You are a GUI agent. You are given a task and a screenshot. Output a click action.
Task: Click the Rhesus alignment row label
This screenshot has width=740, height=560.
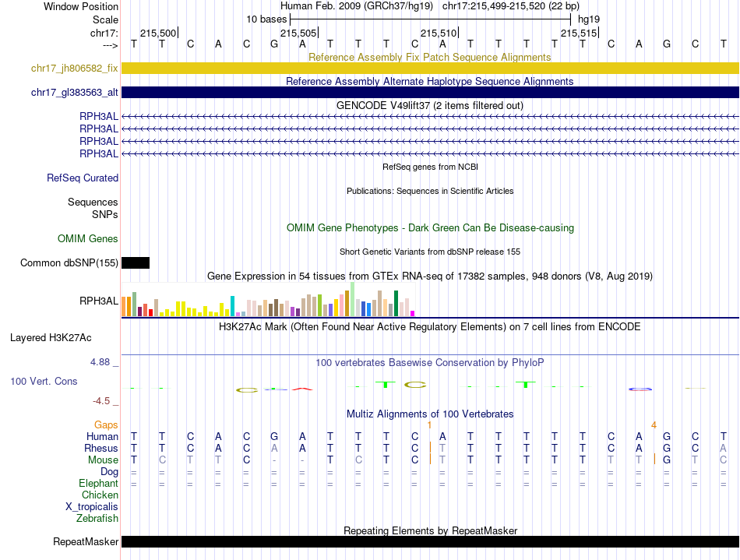101,448
